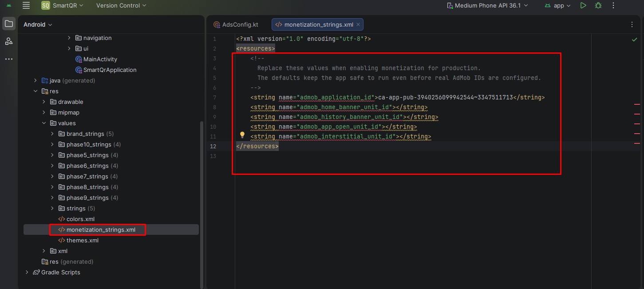Open editor tab options menu
Image resolution: width=644 pixels, height=289 pixels.
[632, 25]
